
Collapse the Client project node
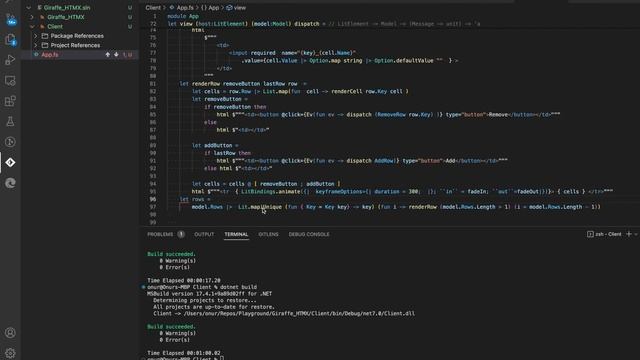(x=32, y=27)
